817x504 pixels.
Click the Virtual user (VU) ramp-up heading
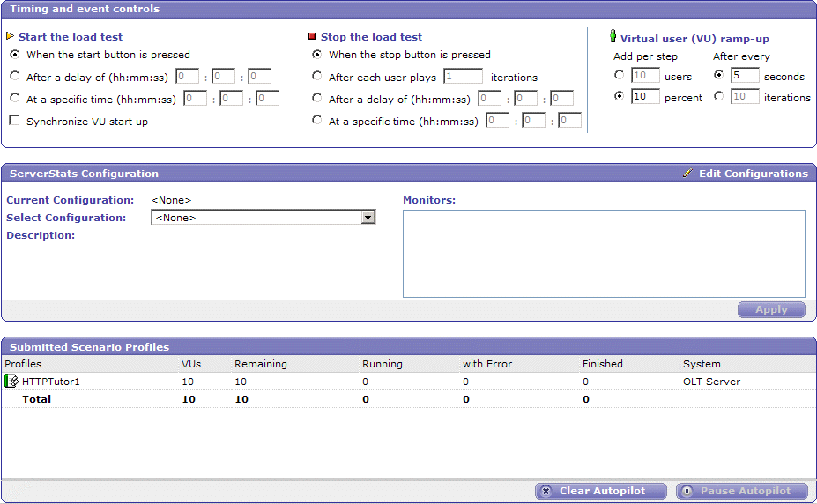pos(694,39)
